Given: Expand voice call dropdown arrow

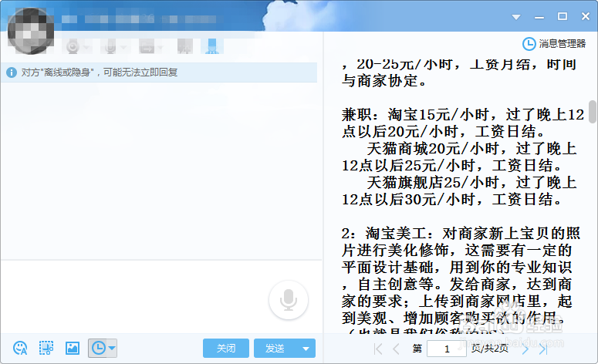Looking at the screenshot, I should click(123, 47).
